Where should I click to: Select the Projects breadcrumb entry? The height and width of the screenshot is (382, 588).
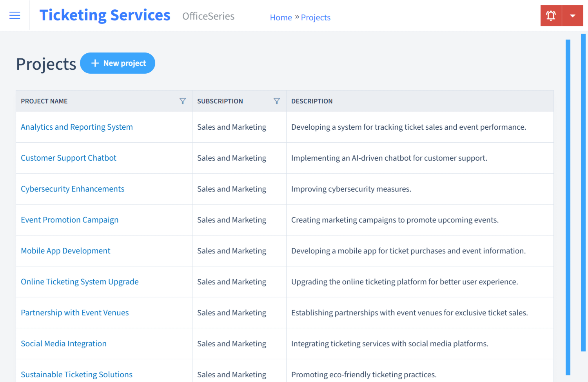point(316,17)
